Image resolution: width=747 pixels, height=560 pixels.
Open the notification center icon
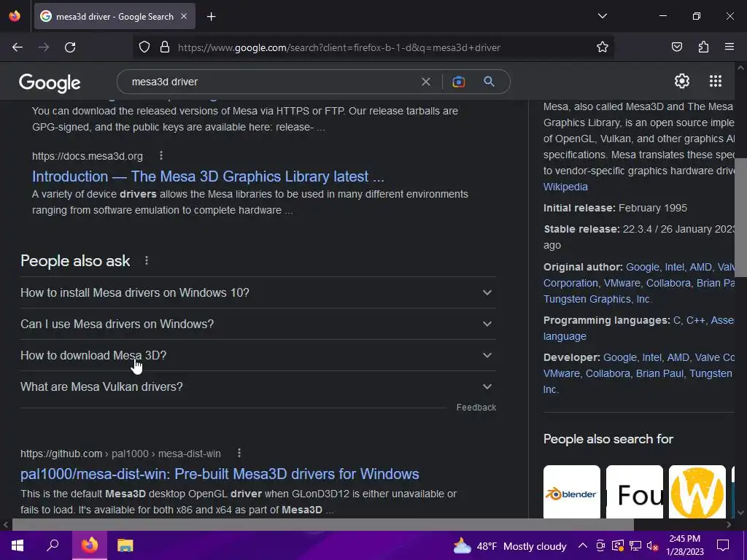click(723, 545)
